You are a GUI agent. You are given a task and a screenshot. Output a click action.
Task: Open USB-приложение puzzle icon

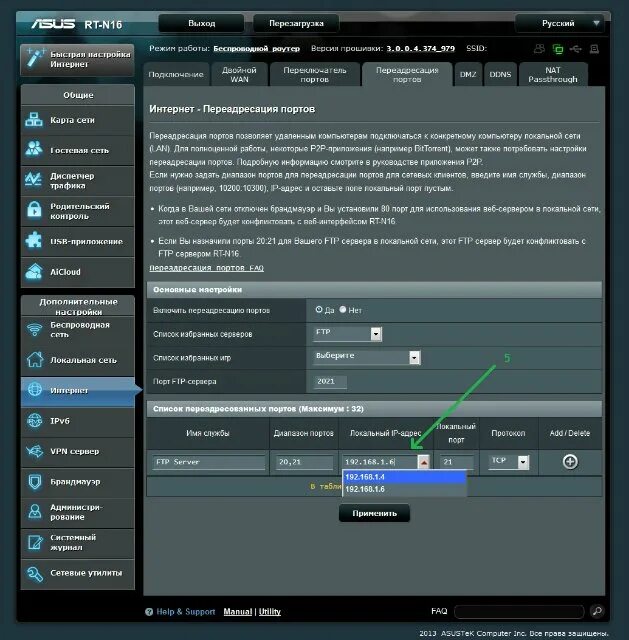point(34,241)
